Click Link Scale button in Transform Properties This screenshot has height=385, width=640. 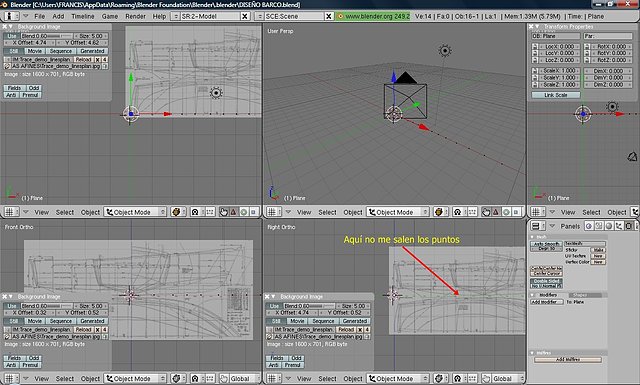click(x=556, y=95)
